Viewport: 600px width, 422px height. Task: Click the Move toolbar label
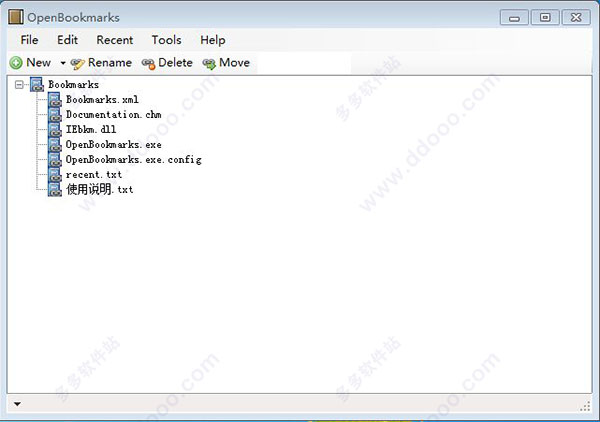[x=234, y=63]
